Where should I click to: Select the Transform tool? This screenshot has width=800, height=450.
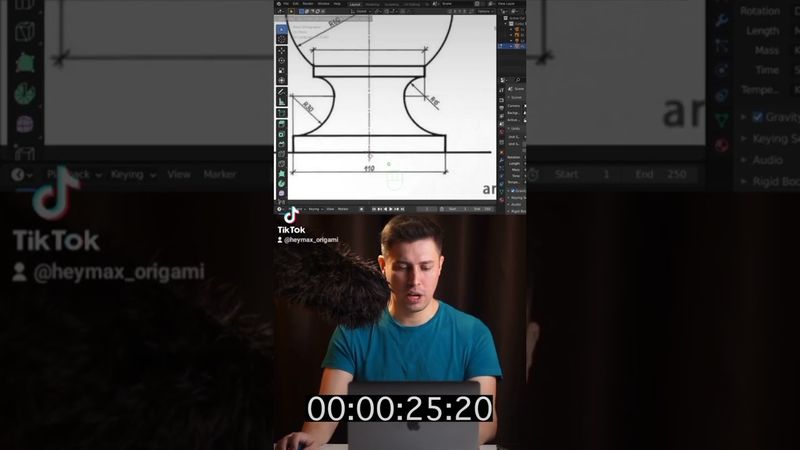click(282, 80)
